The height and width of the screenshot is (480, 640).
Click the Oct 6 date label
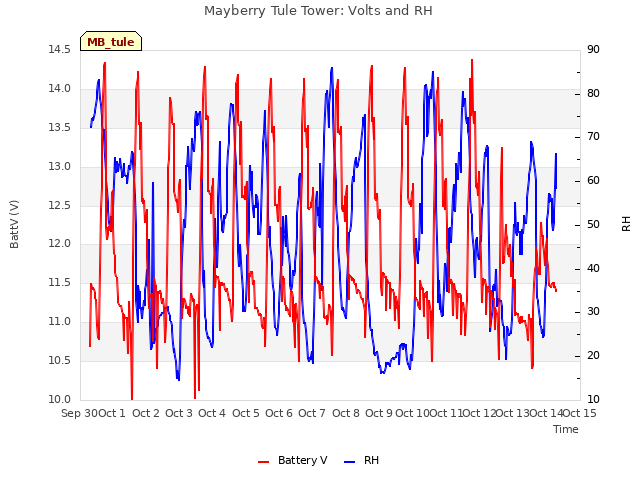point(279,413)
